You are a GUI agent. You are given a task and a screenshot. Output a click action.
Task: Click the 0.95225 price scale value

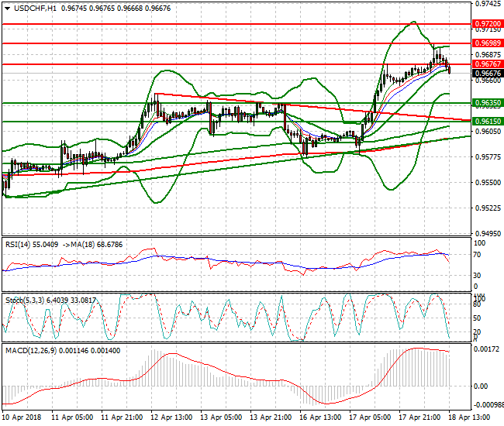pyautogui.click(x=488, y=208)
